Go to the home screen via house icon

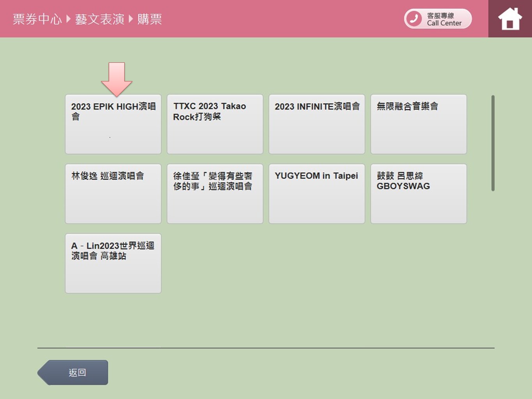(x=510, y=19)
